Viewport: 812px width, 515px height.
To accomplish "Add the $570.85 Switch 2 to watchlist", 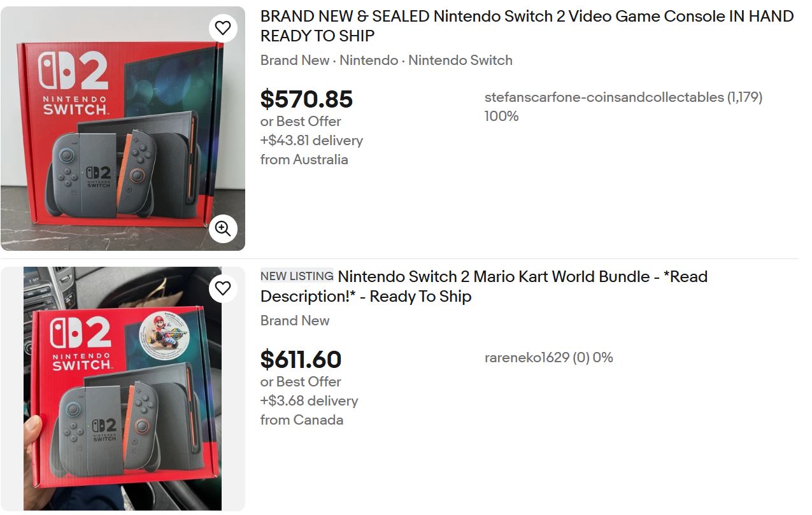I will coord(222,28).
